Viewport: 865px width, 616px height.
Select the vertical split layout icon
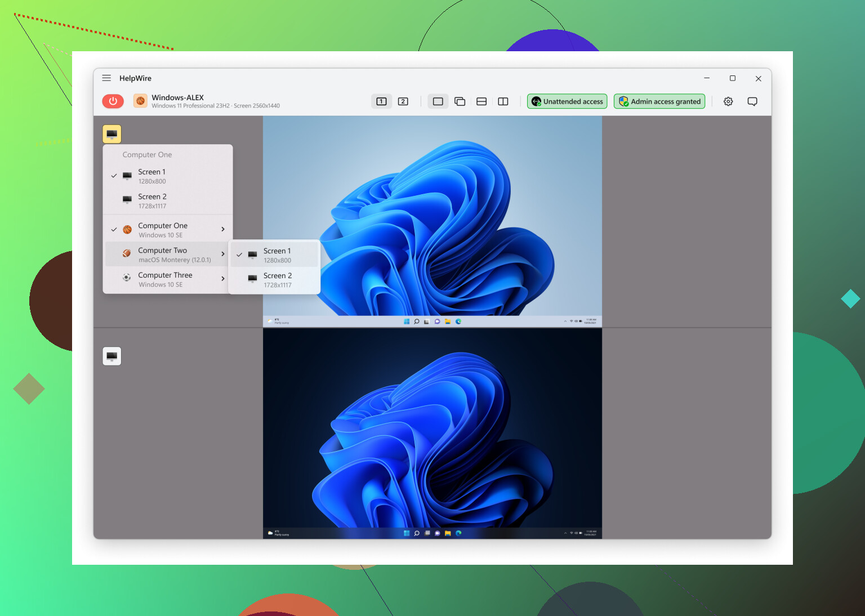click(x=503, y=101)
